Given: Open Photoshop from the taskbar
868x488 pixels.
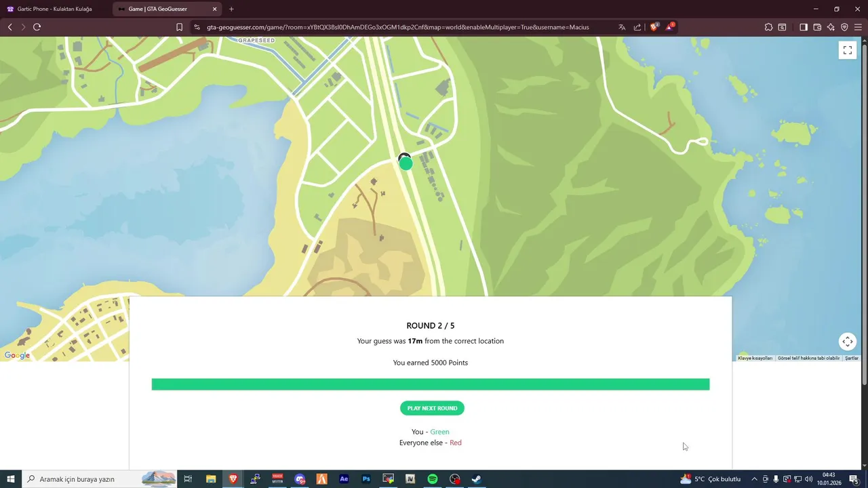Looking at the screenshot, I should pyautogui.click(x=366, y=479).
